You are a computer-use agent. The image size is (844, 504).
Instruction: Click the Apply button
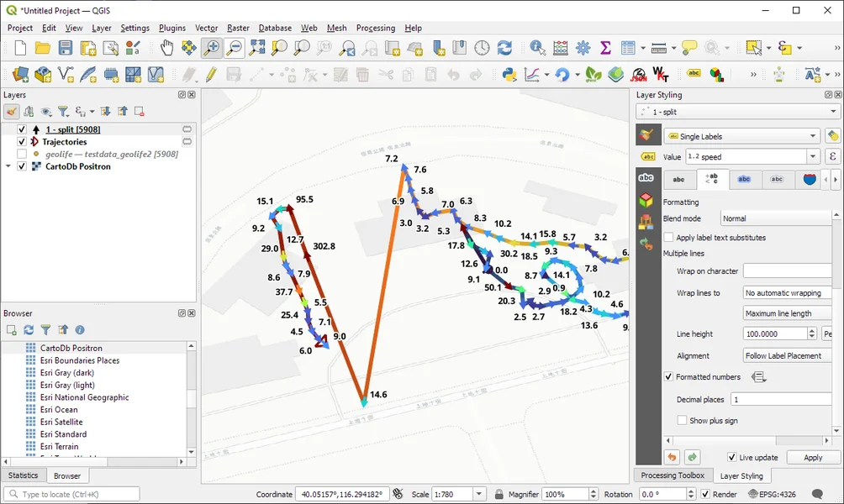click(813, 457)
